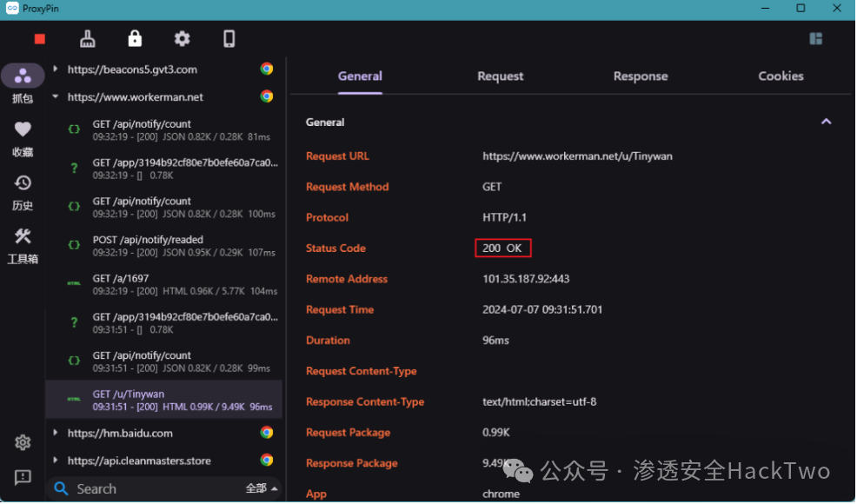Open proxy settings gear in toolbar

pyautogui.click(x=182, y=39)
